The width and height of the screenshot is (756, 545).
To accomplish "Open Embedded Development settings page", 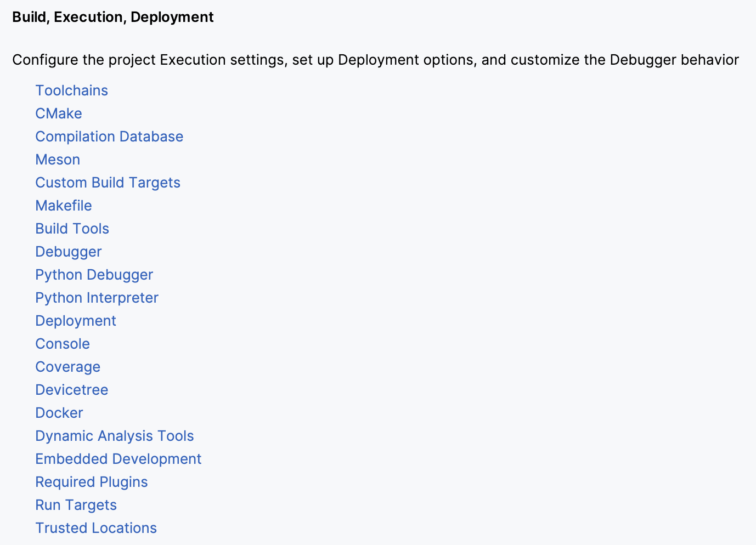I will coord(118,459).
